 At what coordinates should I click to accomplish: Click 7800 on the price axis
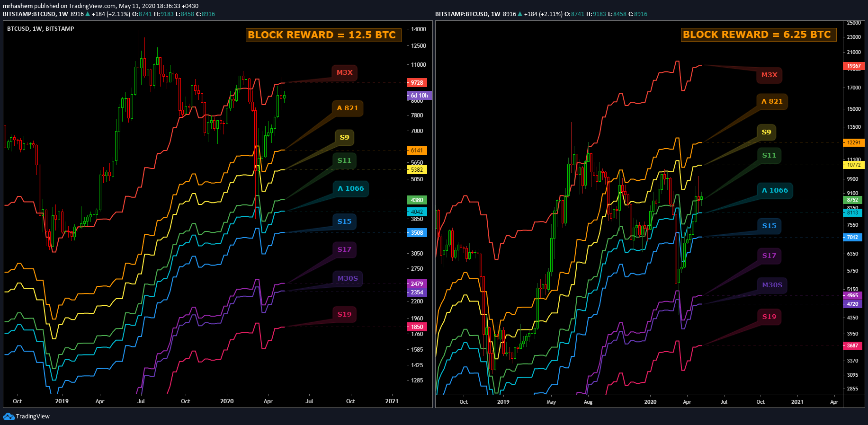pyautogui.click(x=417, y=115)
